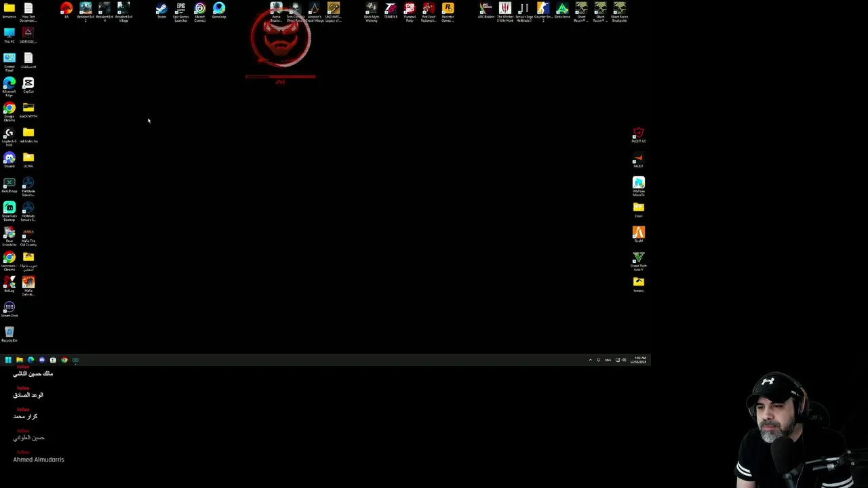Open FACEIT AC shortcut on right side
The width and height of the screenshot is (868, 488).
point(638,135)
